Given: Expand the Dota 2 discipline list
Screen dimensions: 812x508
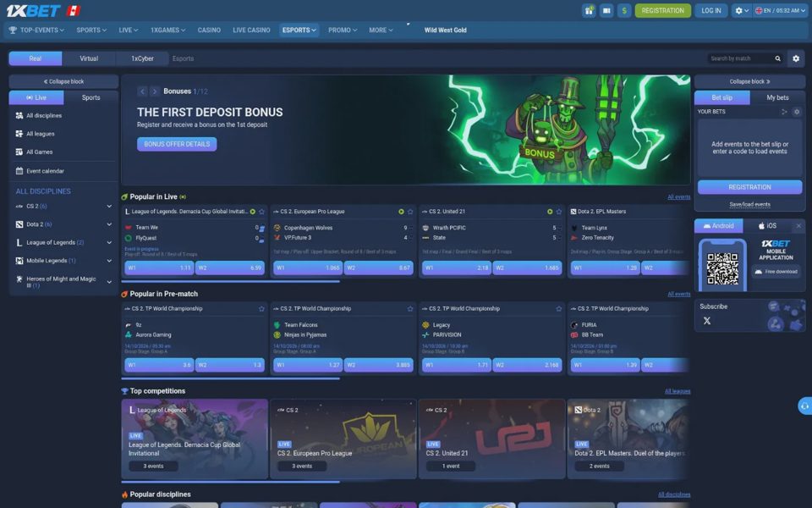Looking at the screenshot, I should tap(109, 224).
